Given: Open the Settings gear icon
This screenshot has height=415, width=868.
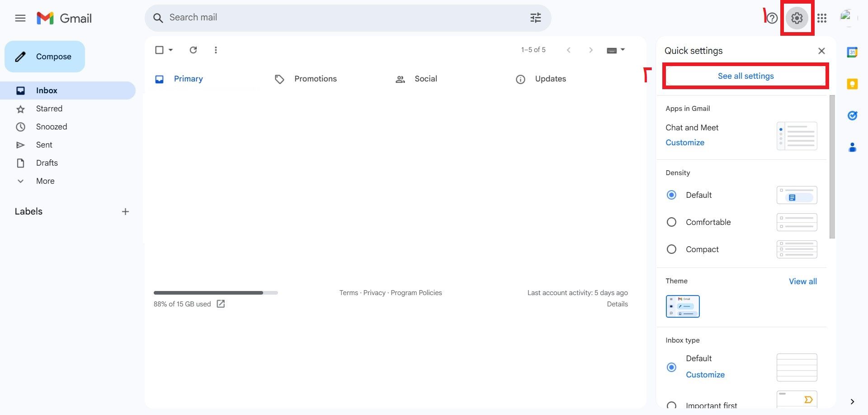Looking at the screenshot, I should (797, 18).
